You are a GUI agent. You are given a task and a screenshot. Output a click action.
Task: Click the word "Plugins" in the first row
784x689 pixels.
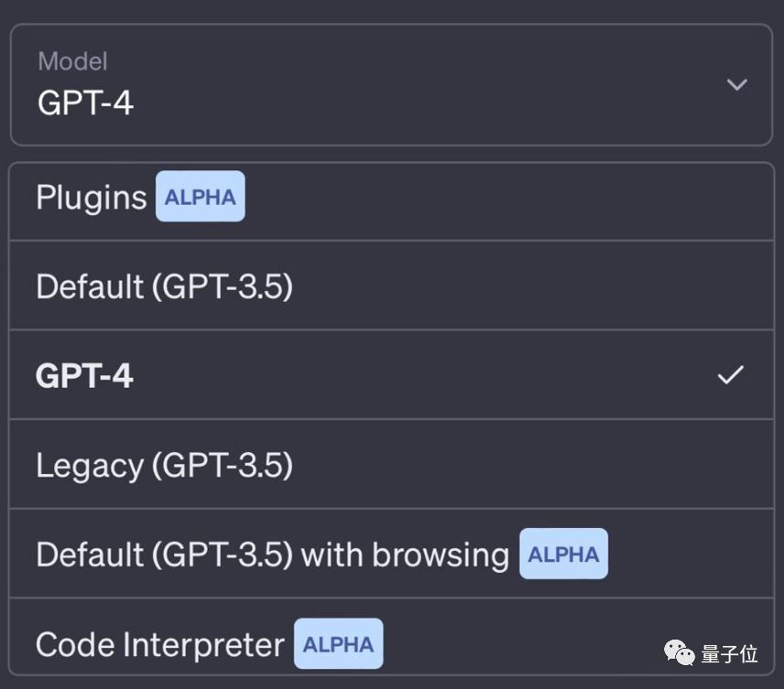coord(91,197)
